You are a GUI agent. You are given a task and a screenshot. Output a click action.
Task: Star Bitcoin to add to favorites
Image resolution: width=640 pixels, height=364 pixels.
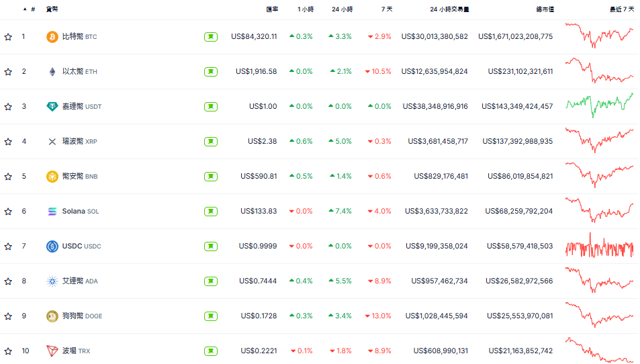coord(8,37)
